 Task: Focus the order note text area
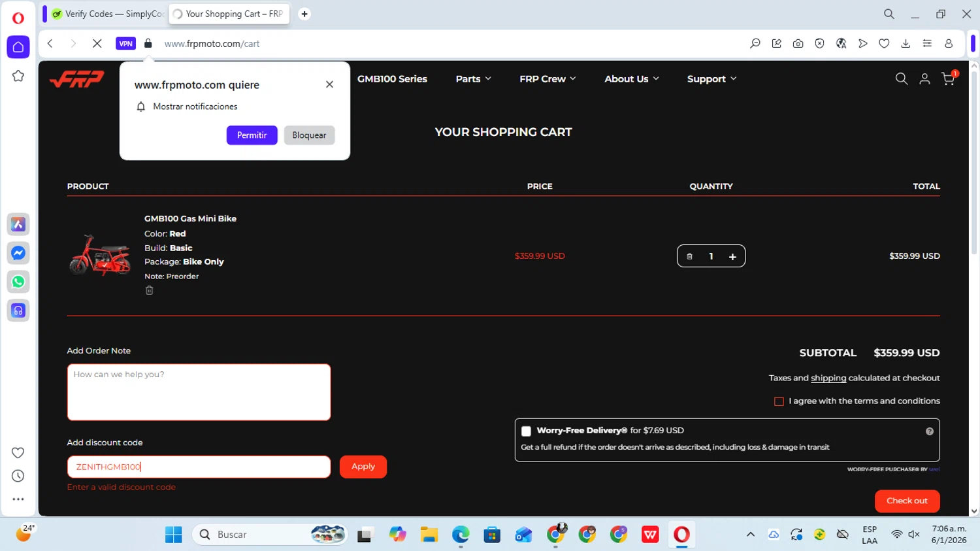(199, 392)
